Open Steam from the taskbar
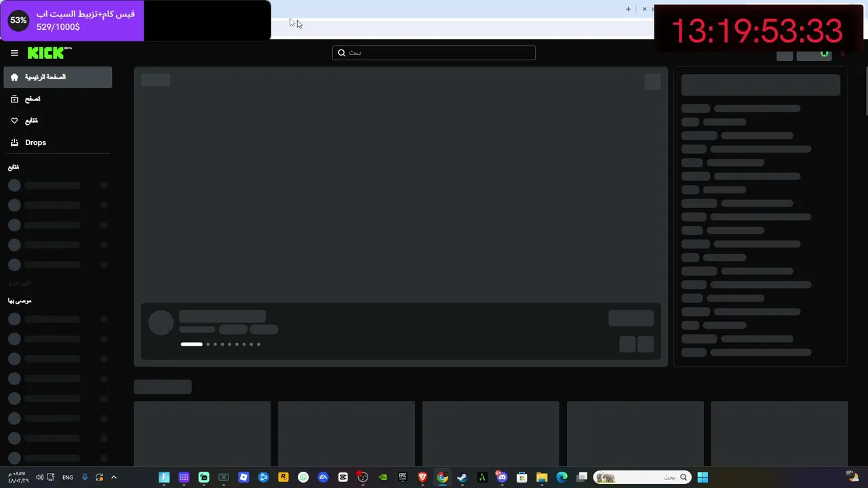The height and width of the screenshot is (488, 868). tap(462, 477)
